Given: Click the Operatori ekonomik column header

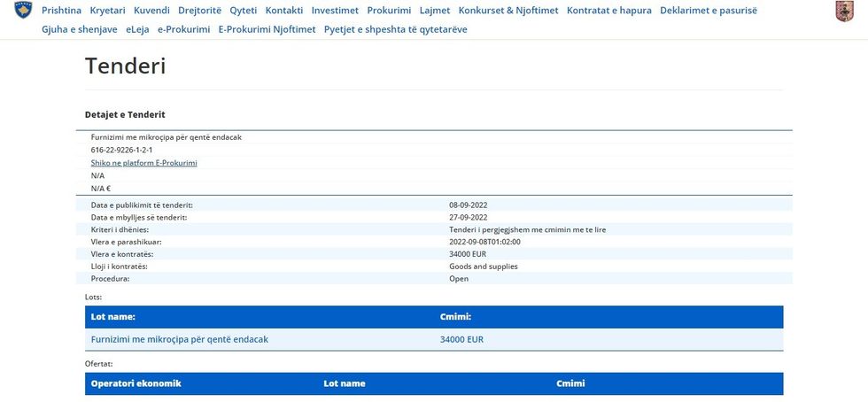Looking at the screenshot, I should pos(136,383).
